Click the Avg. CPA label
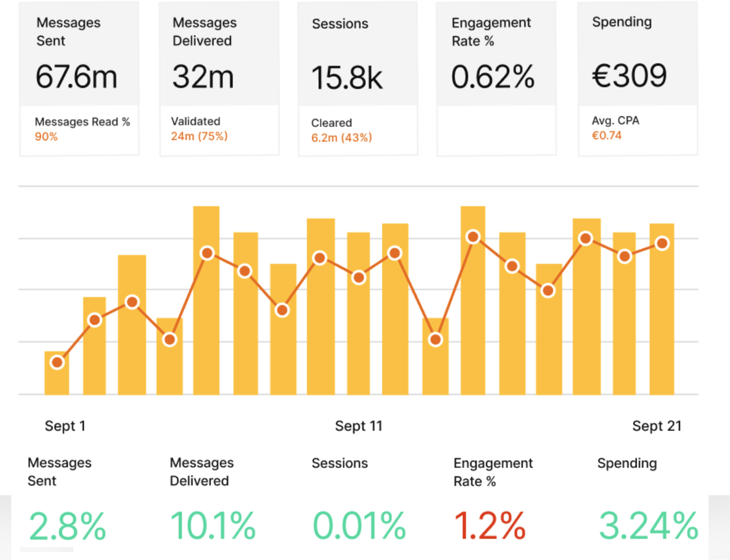 point(615,121)
